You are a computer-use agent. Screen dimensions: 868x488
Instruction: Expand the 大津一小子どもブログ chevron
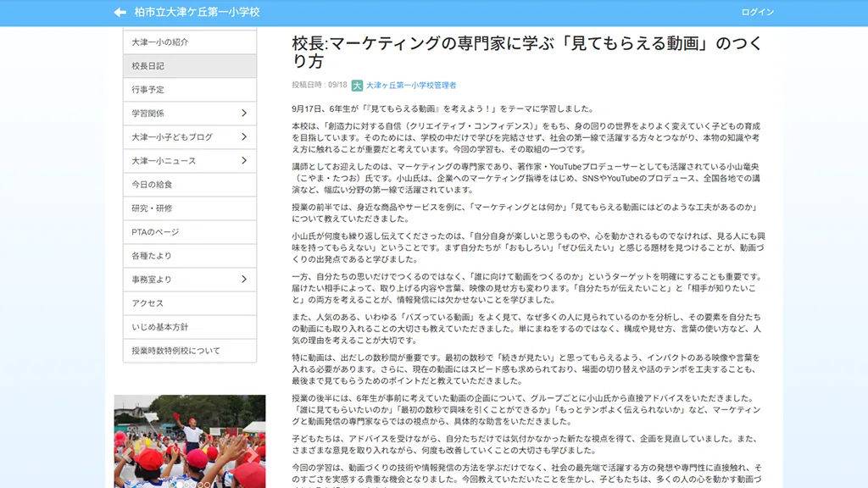pos(244,136)
